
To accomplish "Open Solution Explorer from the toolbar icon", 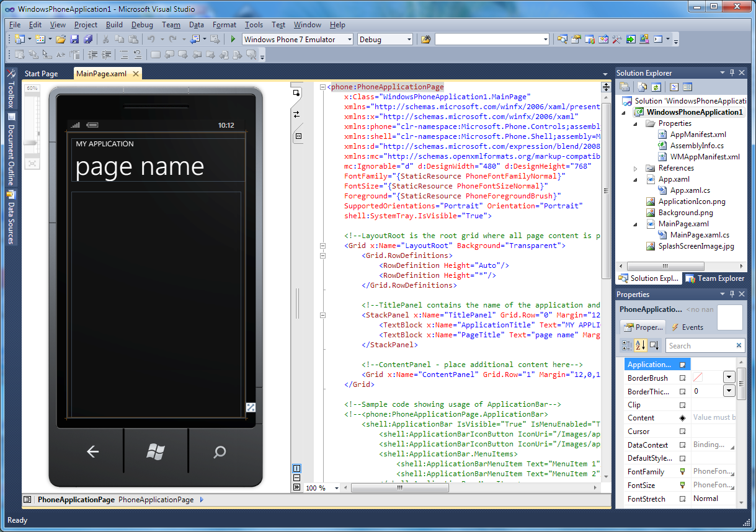I will [563, 39].
